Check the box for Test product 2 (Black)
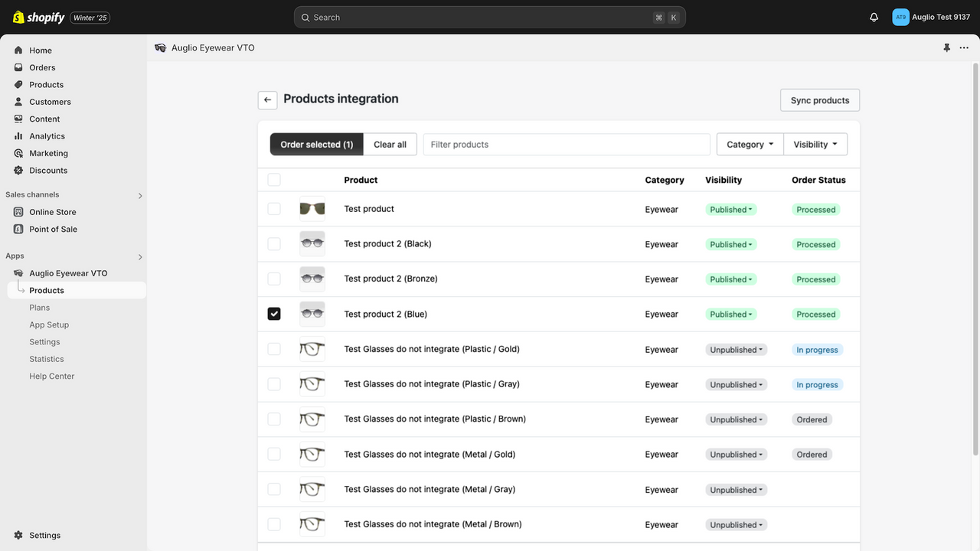 click(x=274, y=244)
